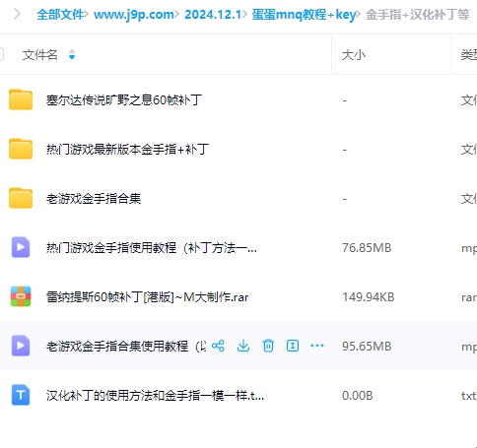Open the 老游戏金手指合集 folder
This screenshot has width=477, height=448.
coord(94,199)
